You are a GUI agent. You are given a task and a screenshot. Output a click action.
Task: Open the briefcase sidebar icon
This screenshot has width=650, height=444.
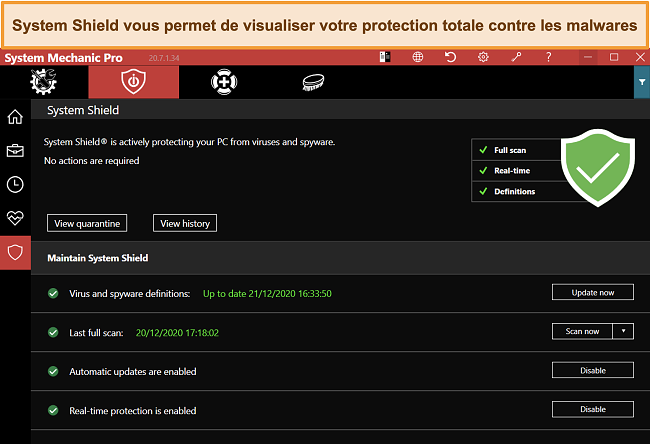coord(15,151)
